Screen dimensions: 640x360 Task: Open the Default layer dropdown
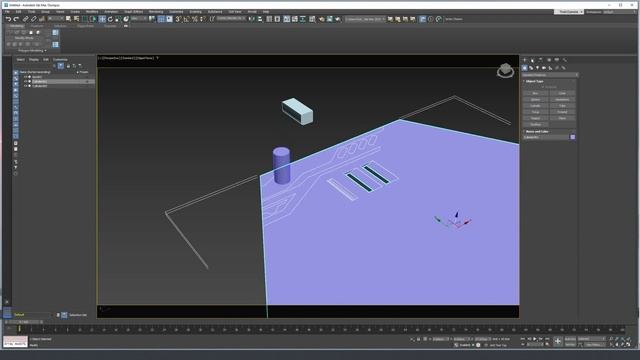point(33,315)
